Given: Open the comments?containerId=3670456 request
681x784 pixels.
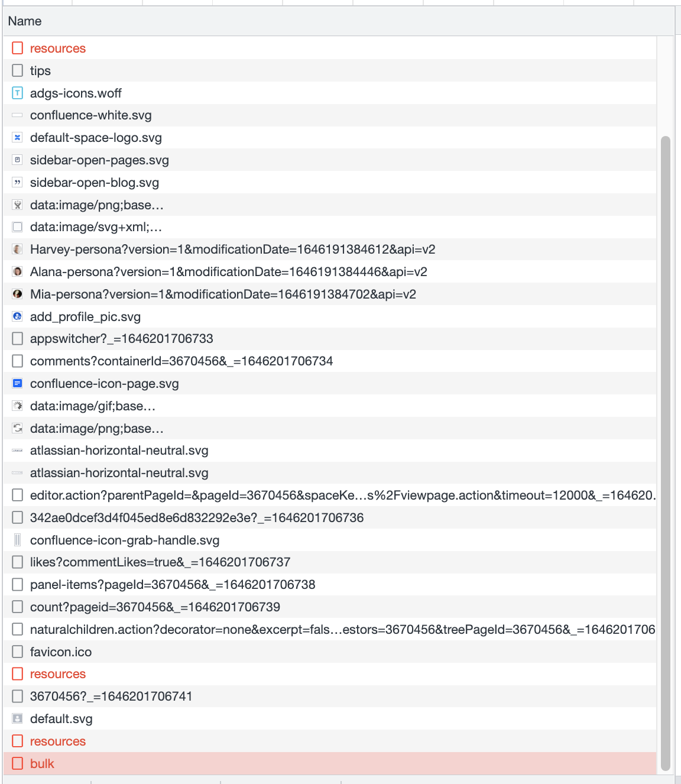Looking at the screenshot, I should pos(330,361).
